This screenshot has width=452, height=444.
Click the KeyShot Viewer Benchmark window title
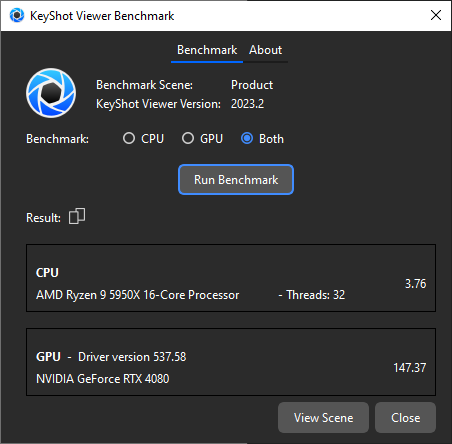pyautogui.click(x=102, y=16)
